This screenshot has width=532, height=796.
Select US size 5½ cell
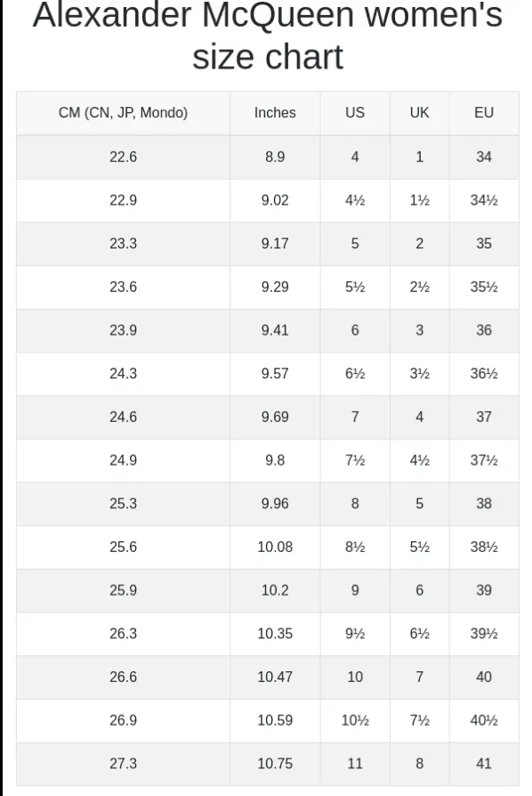pyautogui.click(x=355, y=288)
